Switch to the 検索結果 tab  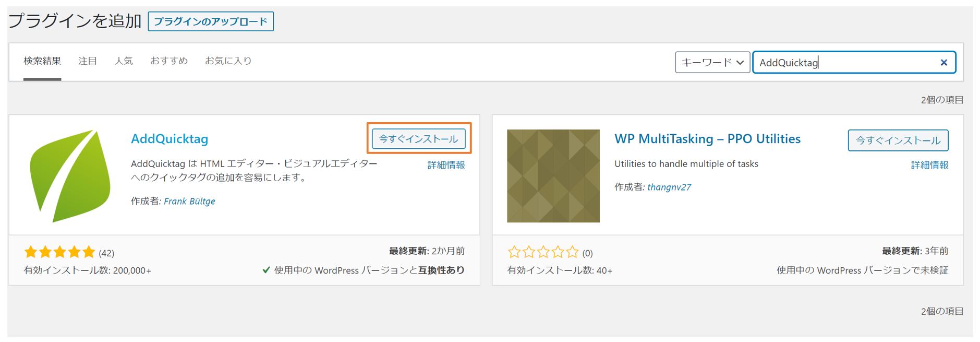click(x=42, y=61)
